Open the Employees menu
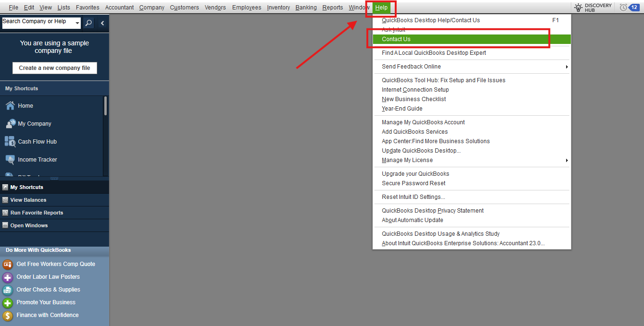644x326 pixels. (246, 8)
